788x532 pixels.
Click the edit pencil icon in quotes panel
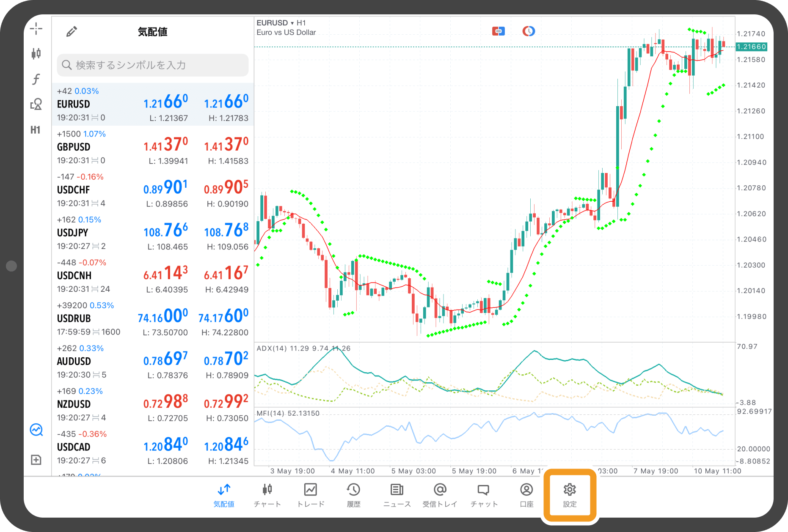point(72,32)
